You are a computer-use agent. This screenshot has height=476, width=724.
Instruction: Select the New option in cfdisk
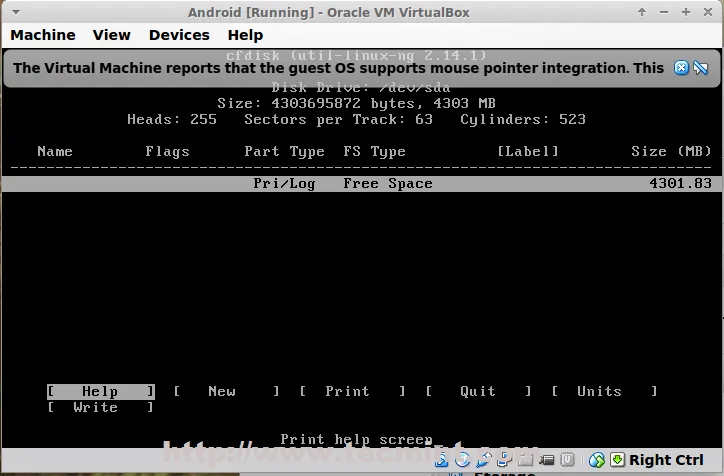222,391
